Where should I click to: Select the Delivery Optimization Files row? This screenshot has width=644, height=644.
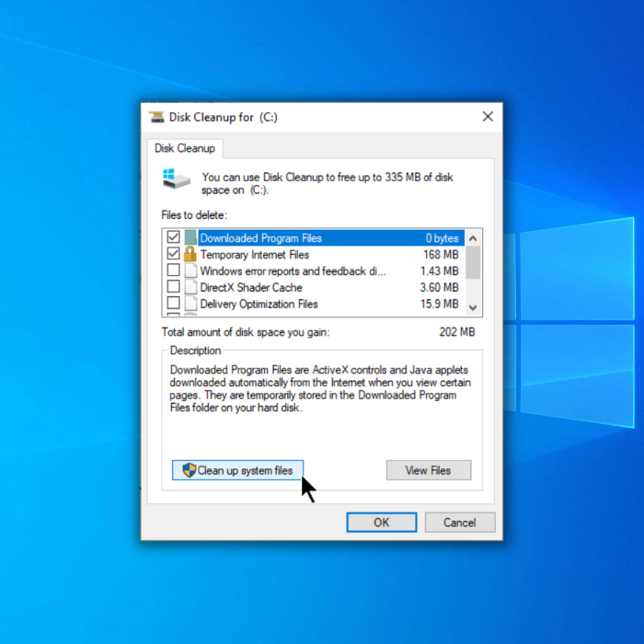(x=314, y=304)
